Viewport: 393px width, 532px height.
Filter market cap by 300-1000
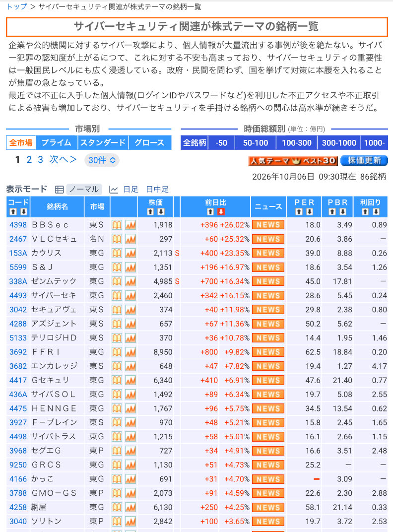339,143
